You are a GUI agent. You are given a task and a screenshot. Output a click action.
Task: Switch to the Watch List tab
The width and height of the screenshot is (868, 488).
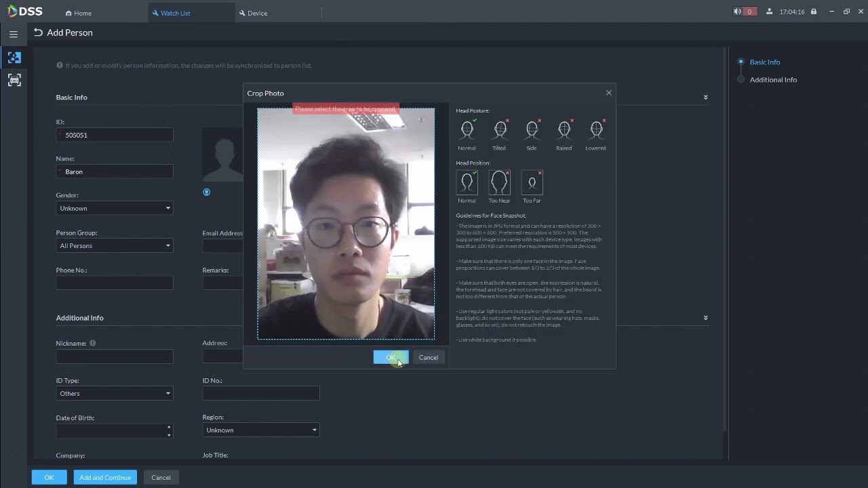(171, 13)
